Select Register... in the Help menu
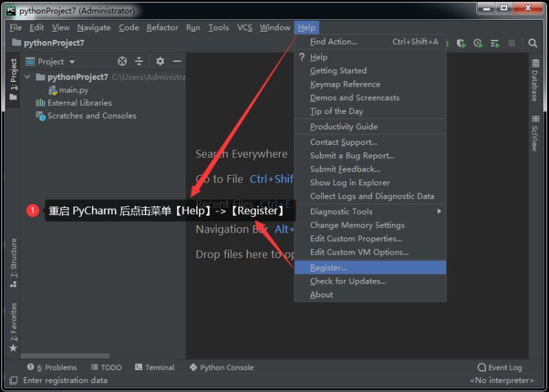This screenshot has width=549, height=392. pos(329,268)
